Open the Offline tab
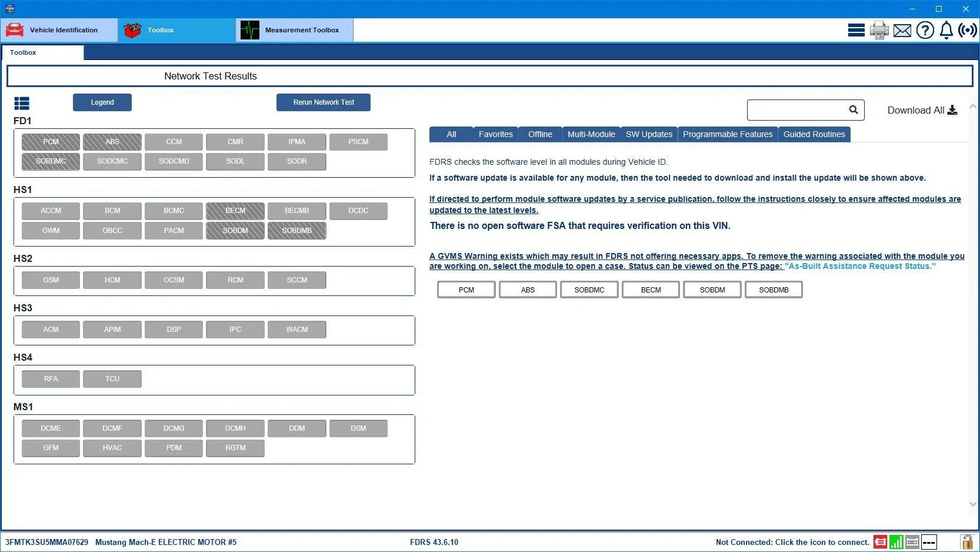The image size is (980, 552). [540, 134]
